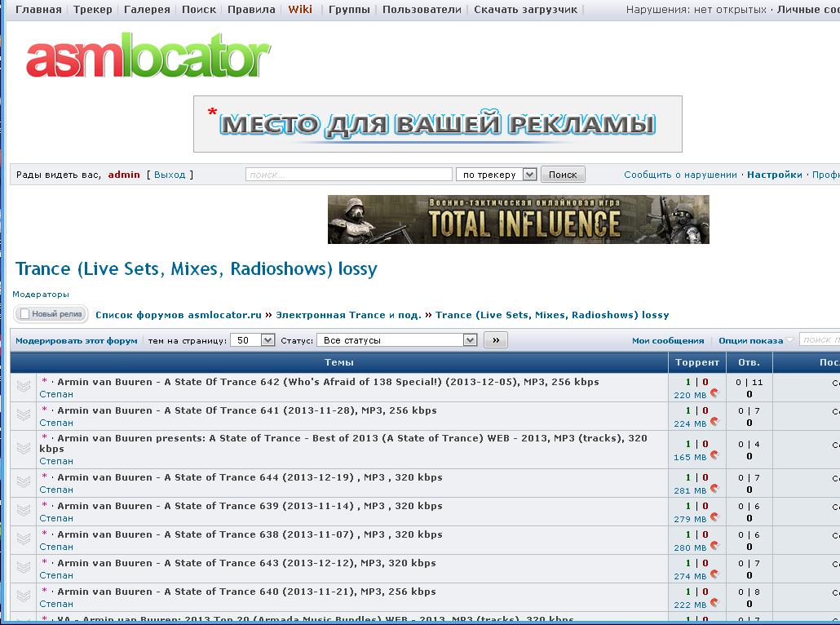Open the Wiki menu item
Screen dimensions: 840x625
click(300, 10)
